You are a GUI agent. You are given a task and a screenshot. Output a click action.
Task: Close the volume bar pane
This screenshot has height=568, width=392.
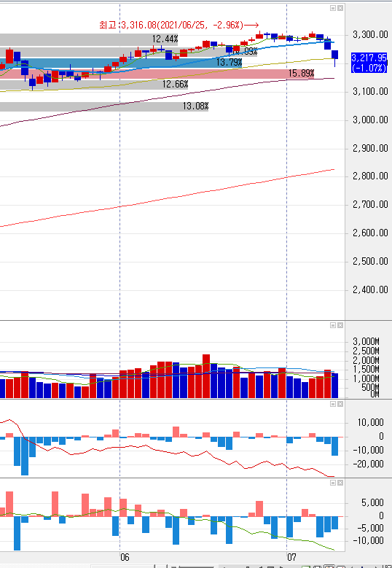pos(340,325)
